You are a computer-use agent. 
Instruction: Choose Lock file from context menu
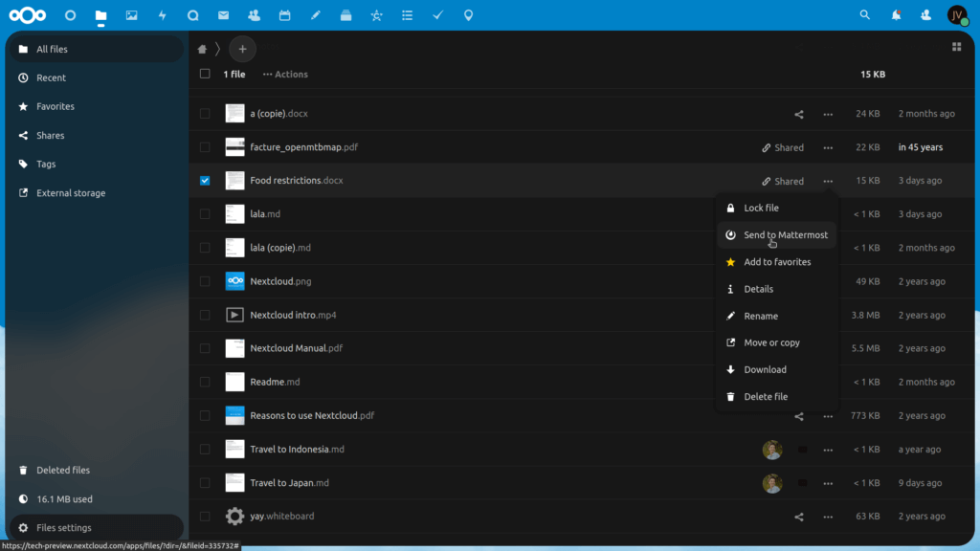(x=776, y=208)
